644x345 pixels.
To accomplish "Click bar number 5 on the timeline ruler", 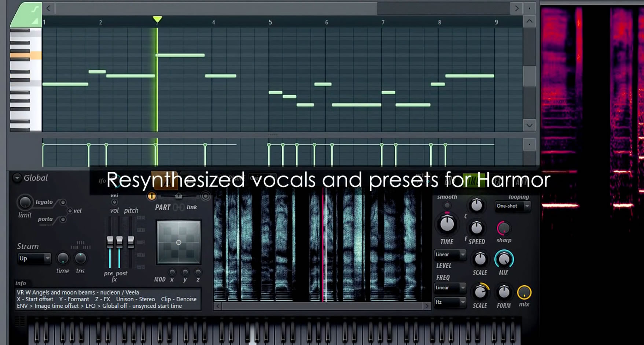I will pyautogui.click(x=270, y=22).
